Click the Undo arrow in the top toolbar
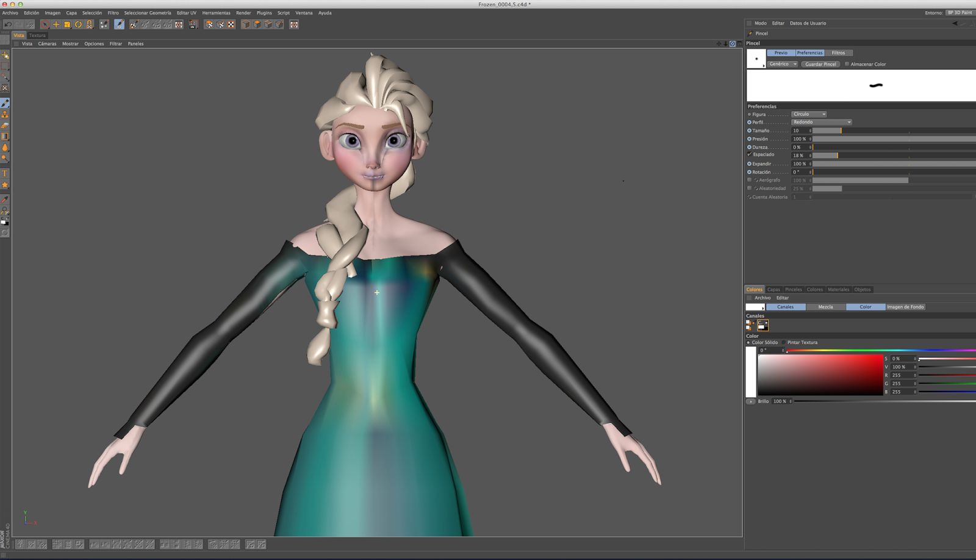 click(8, 24)
